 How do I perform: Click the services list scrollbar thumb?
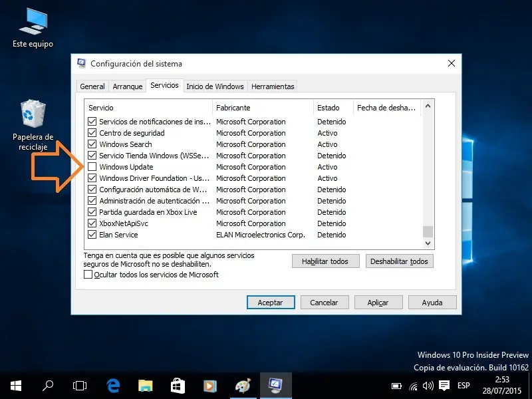[x=428, y=231]
